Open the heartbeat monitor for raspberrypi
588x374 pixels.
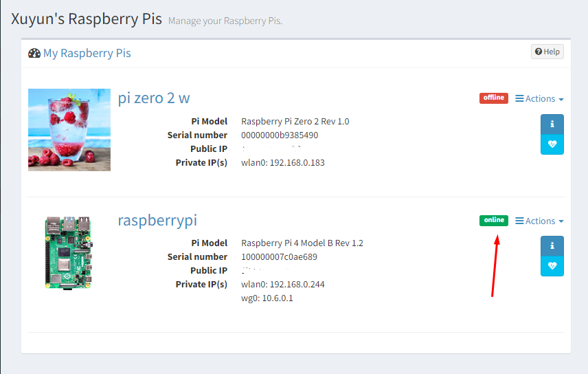point(552,266)
